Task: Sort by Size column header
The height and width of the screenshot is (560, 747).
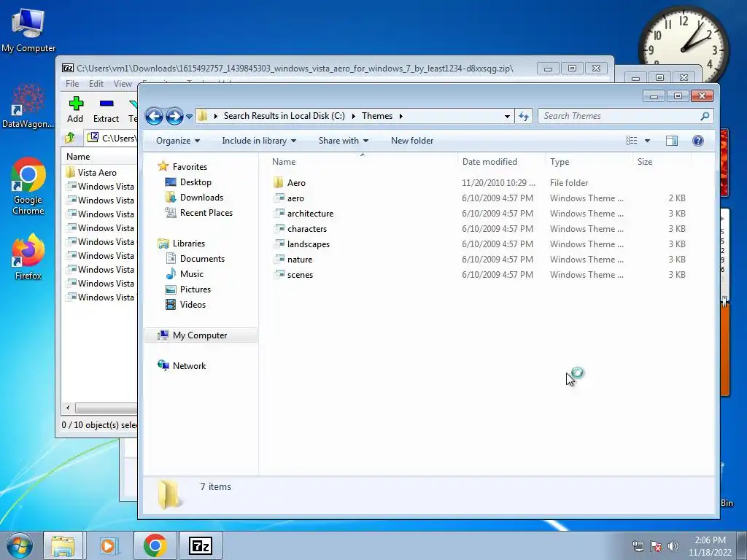Action: [662, 161]
